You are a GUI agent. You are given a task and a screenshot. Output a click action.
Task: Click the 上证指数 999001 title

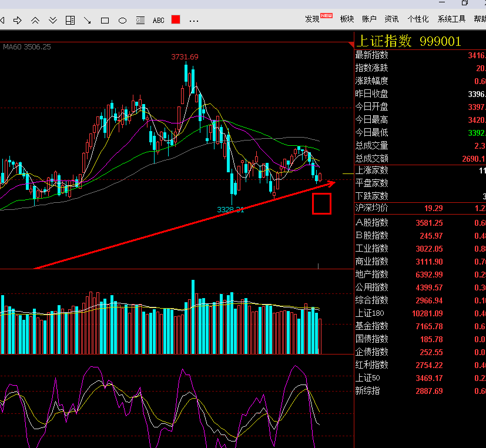point(409,41)
